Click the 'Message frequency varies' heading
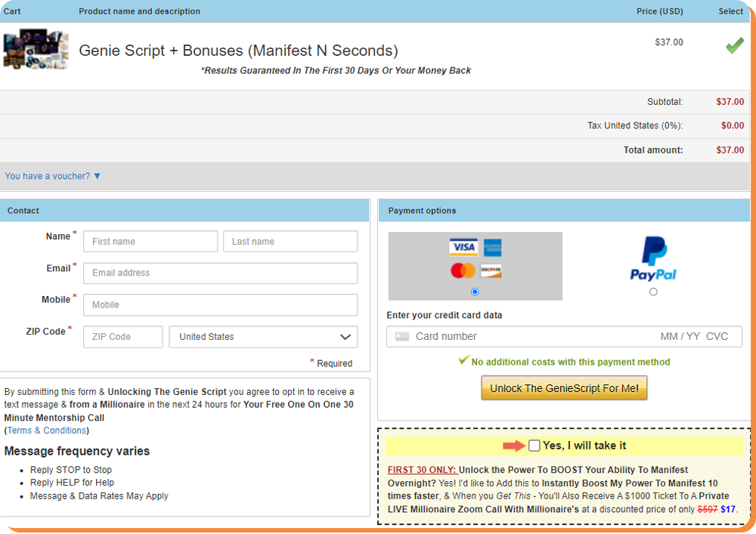756x534 pixels. point(77,451)
